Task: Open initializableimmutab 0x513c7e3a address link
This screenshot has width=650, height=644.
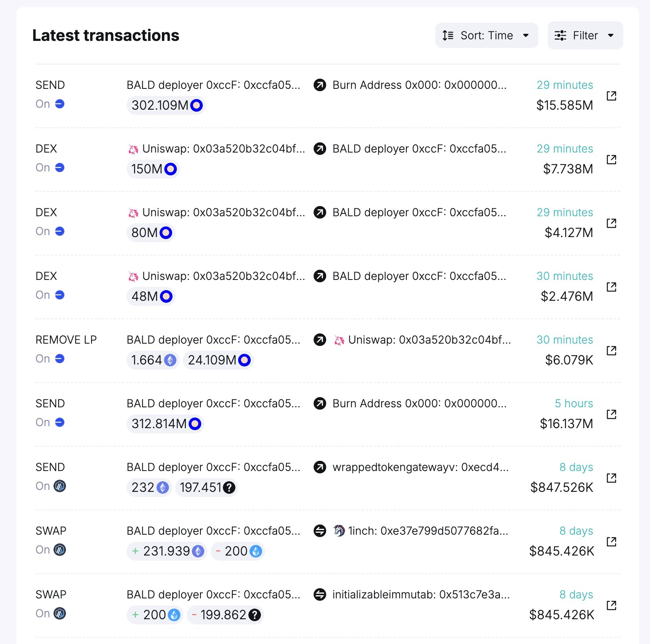Action: coord(420,594)
